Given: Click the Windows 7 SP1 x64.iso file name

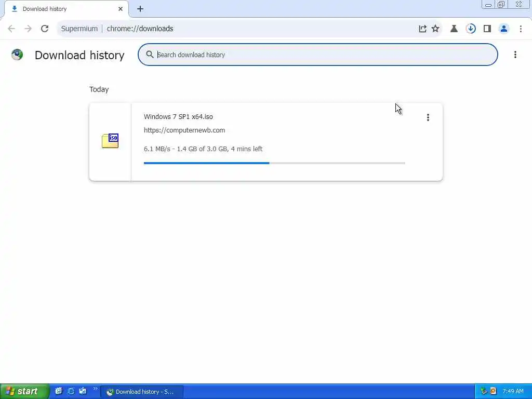Looking at the screenshot, I should 179,116.
